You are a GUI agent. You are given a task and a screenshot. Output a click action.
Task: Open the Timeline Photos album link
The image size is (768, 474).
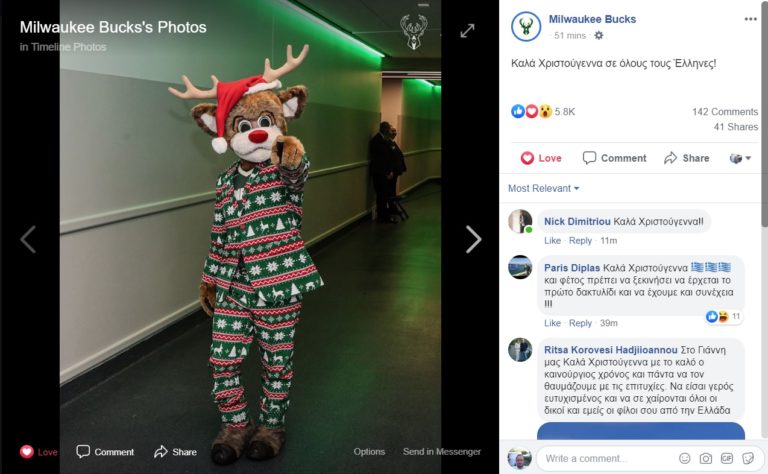[x=62, y=47]
